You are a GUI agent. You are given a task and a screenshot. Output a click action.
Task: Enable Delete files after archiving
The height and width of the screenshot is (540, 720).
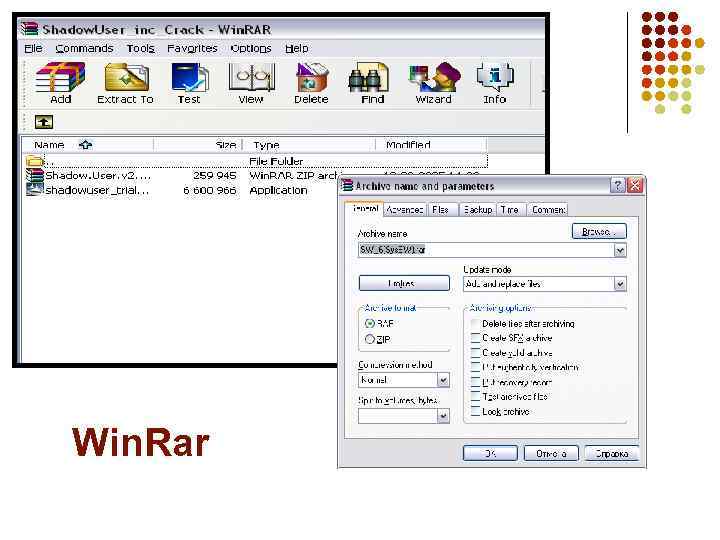[x=475, y=324]
